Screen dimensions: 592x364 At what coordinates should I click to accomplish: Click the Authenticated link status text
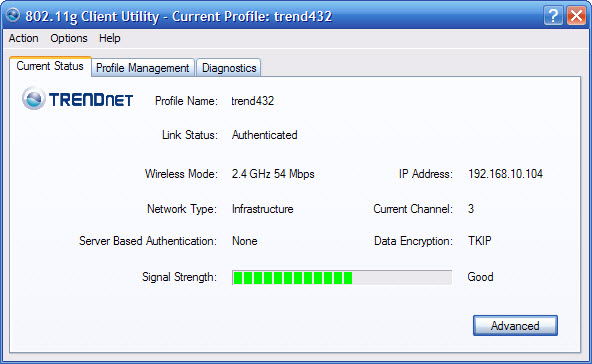(265, 135)
